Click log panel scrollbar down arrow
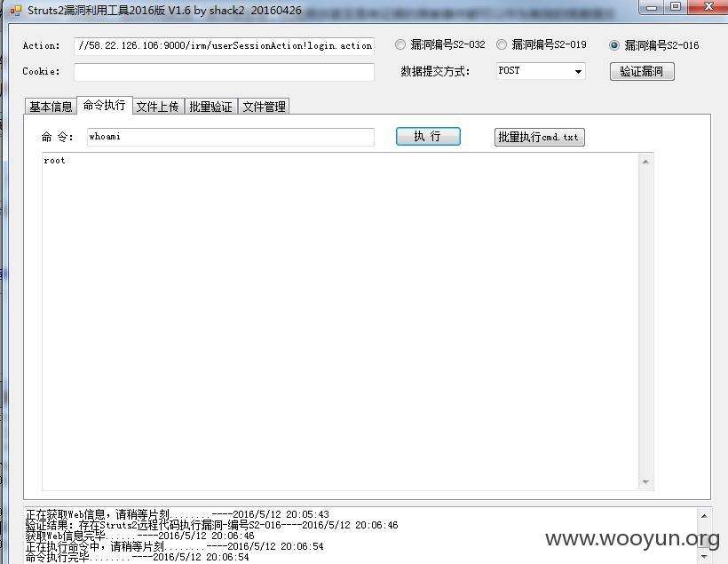This screenshot has height=564, width=728. coord(704,556)
